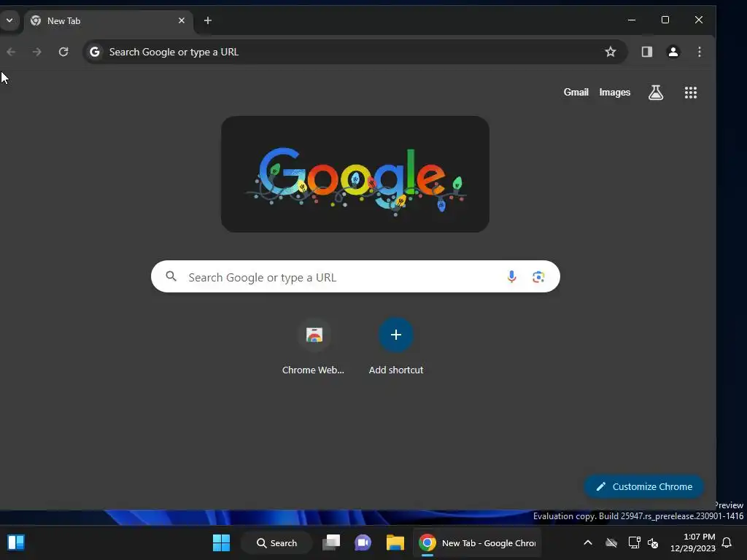The image size is (747, 560).
Task: Click the Google search box on the page
Action: click(x=355, y=276)
